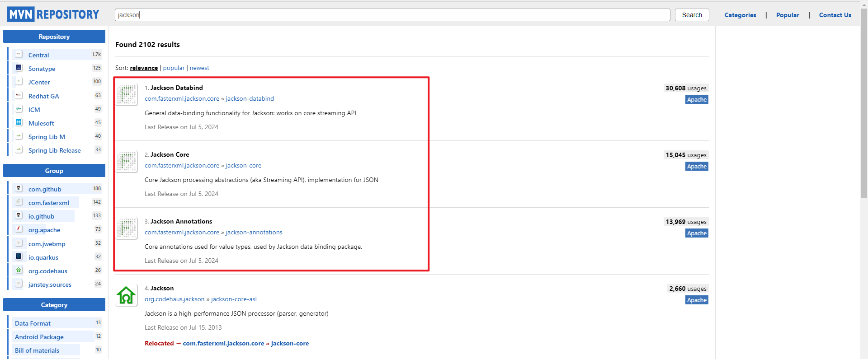Click the Sonatype repository icon
This screenshot has height=359, width=868.
tap(19, 68)
